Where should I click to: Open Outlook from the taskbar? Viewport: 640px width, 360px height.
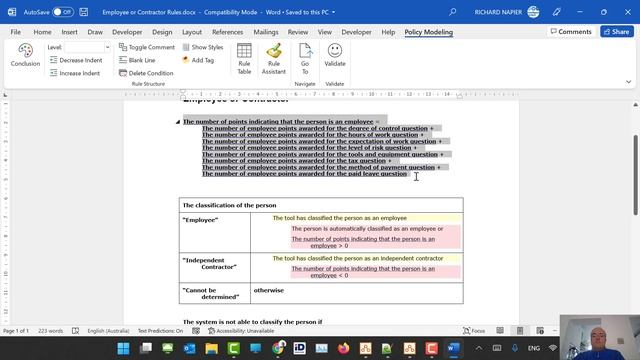[x=189, y=348]
